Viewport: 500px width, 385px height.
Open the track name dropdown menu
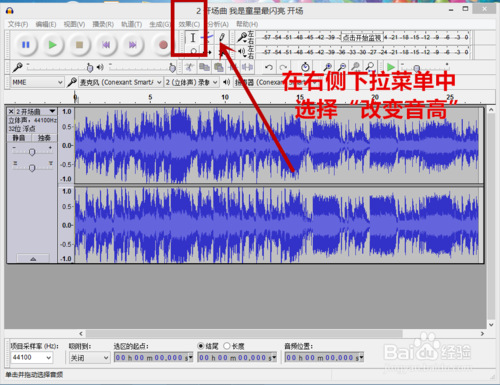(x=36, y=111)
